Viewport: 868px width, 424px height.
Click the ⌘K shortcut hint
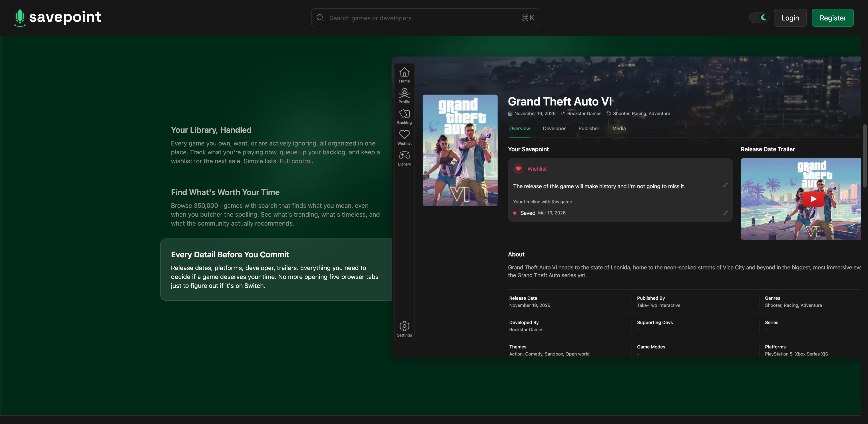[527, 18]
